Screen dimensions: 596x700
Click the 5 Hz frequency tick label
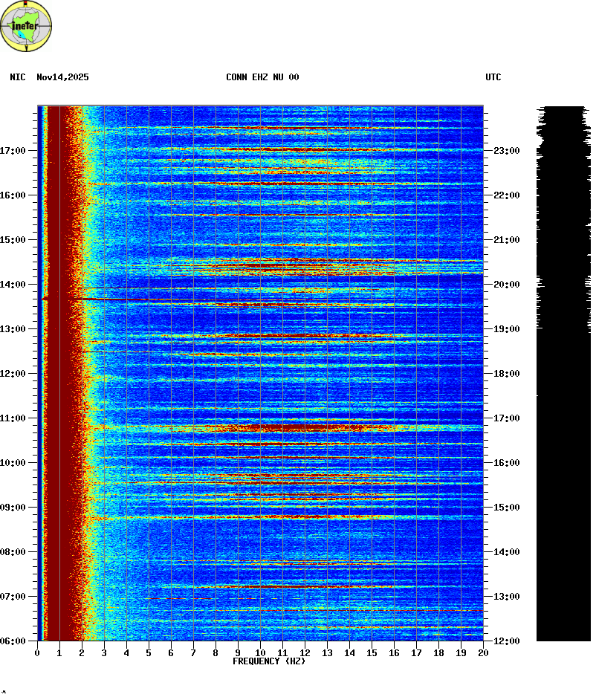tap(149, 653)
